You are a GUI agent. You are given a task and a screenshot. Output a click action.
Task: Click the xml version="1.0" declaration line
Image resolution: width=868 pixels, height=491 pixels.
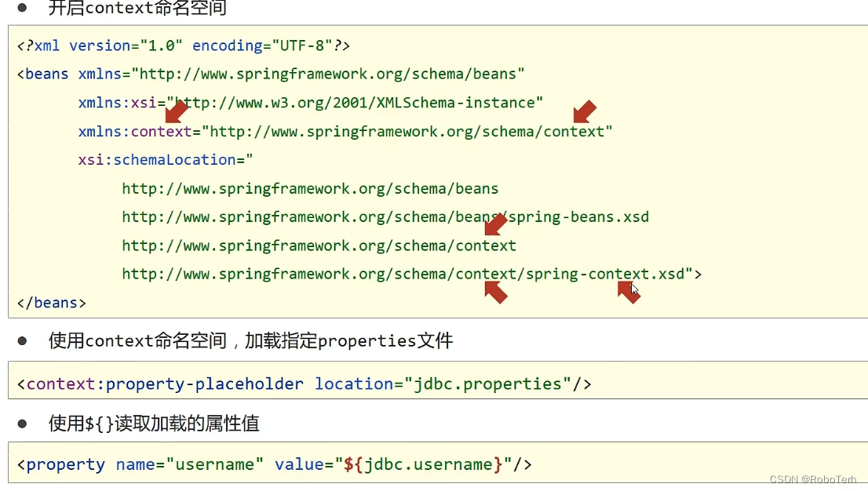coord(183,45)
